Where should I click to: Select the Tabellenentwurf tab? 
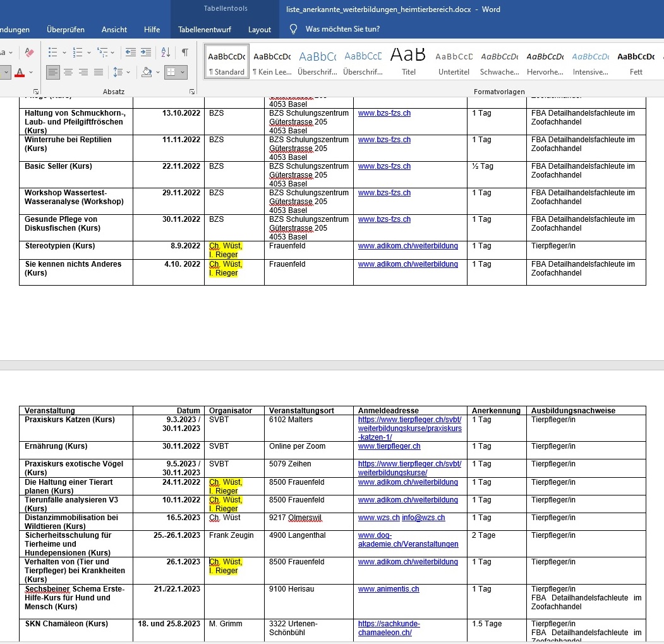205,29
